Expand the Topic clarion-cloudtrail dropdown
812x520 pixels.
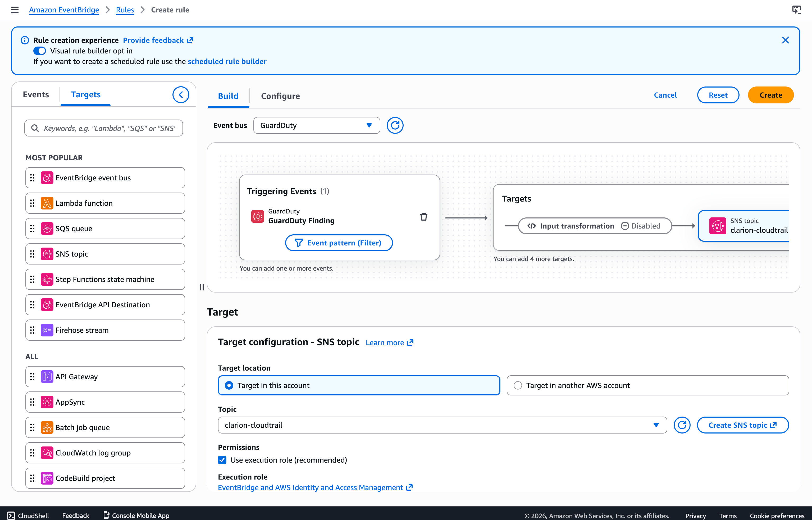tap(442, 425)
